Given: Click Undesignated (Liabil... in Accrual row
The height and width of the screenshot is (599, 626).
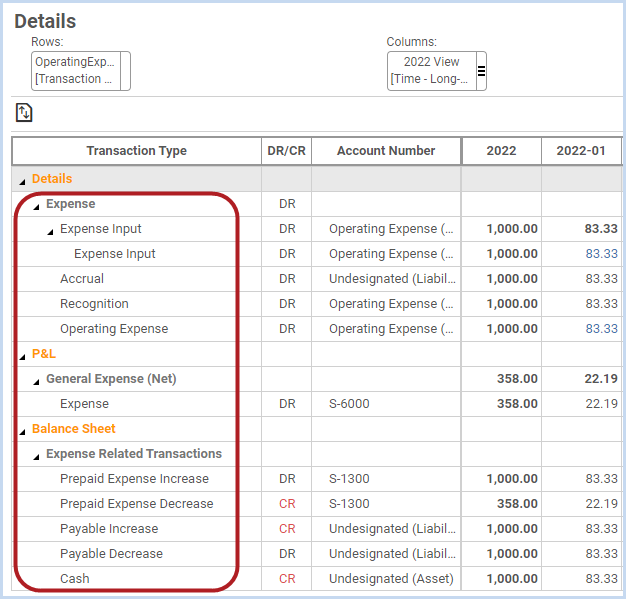Looking at the screenshot, I should (x=392, y=278).
